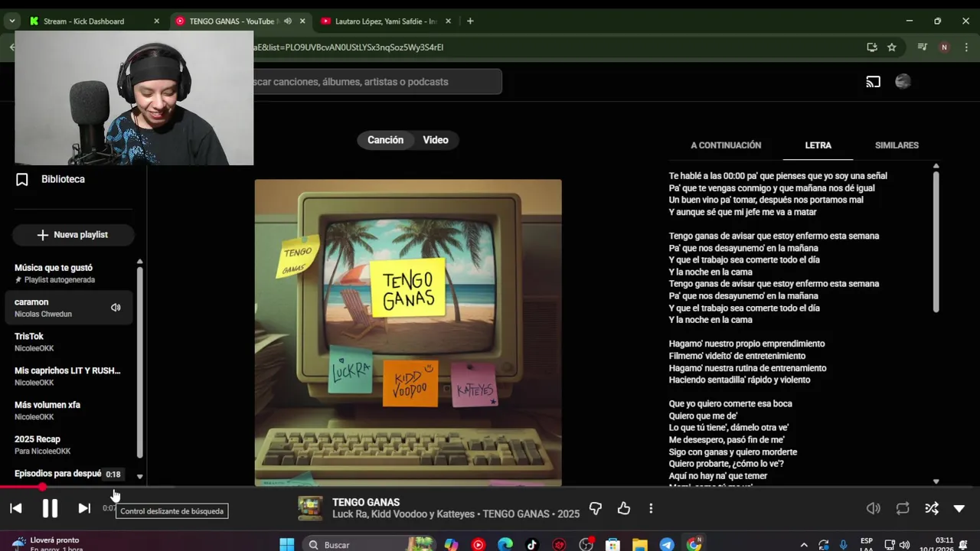Open the Chrome profile N avatar
The height and width of the screenshot is (551, 980).
pos(944,47)
